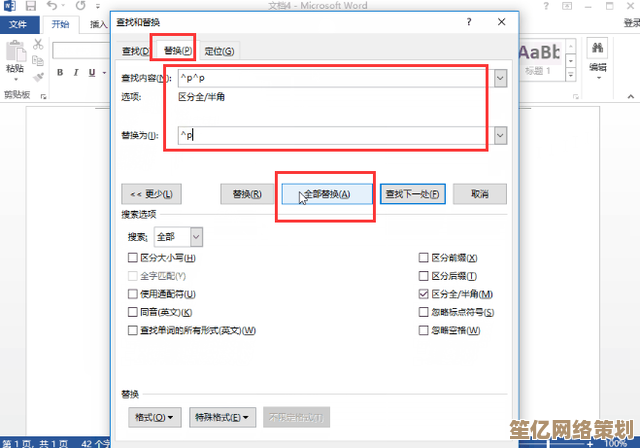The image size is (640, 448).
Task: Click the Undo arrow icon
Action: pyautogui.click(x=52, y=6)
